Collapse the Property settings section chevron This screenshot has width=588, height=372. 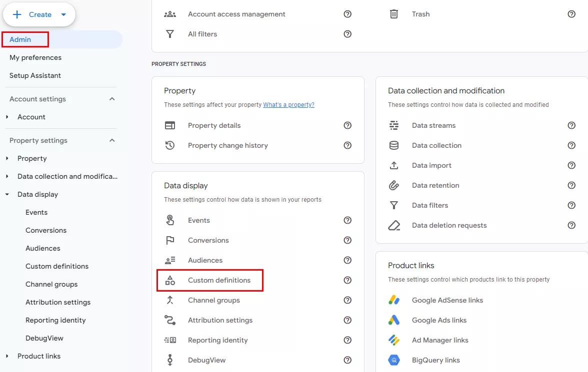point(112,140)
